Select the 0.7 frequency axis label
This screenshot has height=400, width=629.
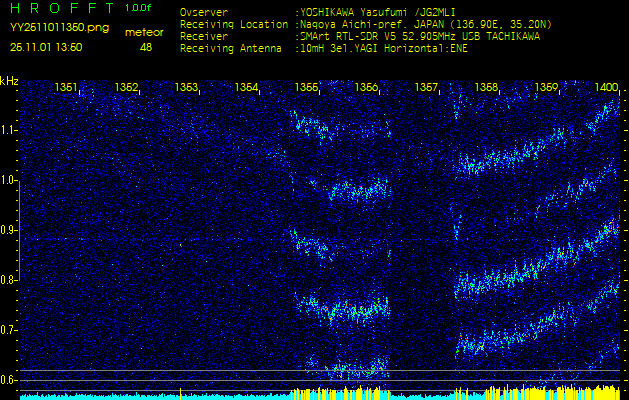coord(9,330)
